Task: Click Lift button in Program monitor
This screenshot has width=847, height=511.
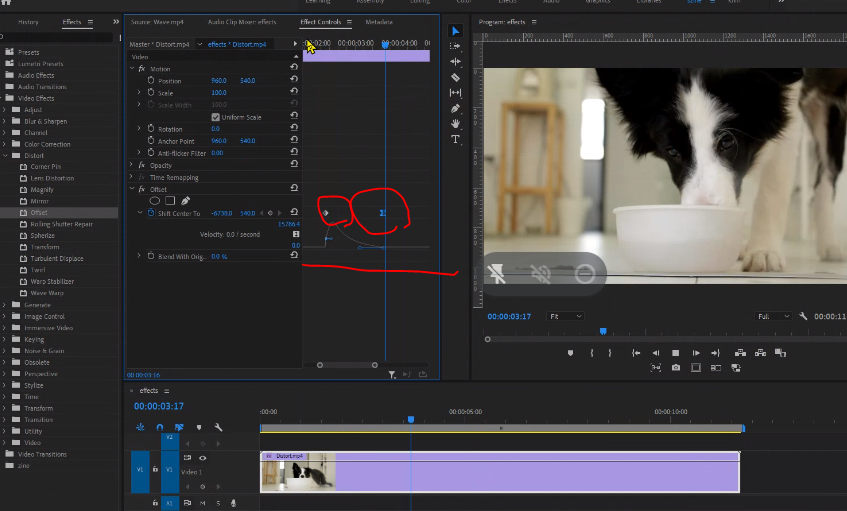Action: click(x=740, y=353)
